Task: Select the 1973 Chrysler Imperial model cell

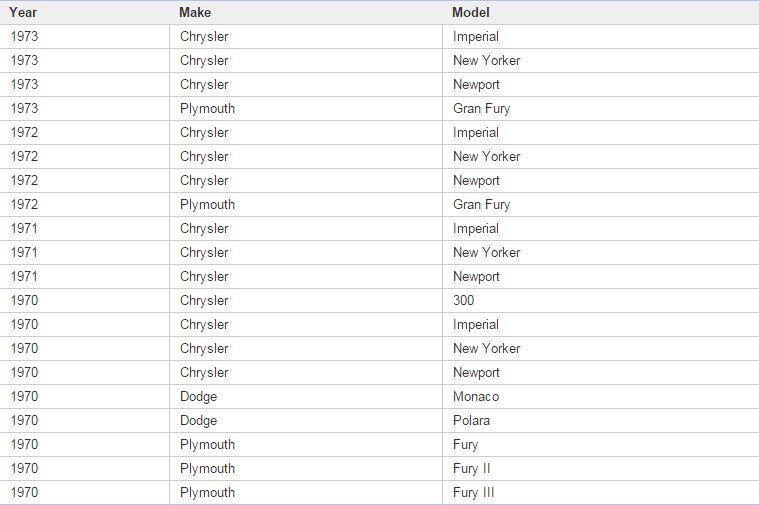Action: pyautogui.click(x=601, y=36)
